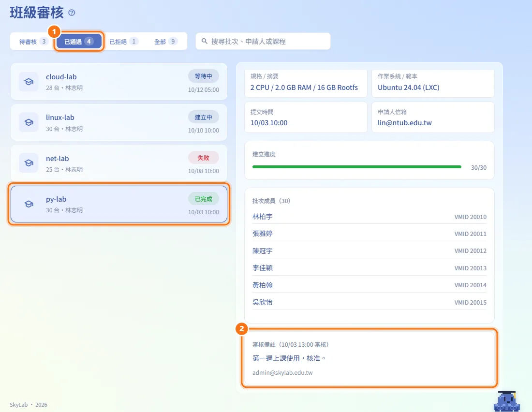The width and height of the screenshot is (532, 412).
Task: Click the Ubuntu 24.04 (LXC) template value
Action: [x=409, y=88]
